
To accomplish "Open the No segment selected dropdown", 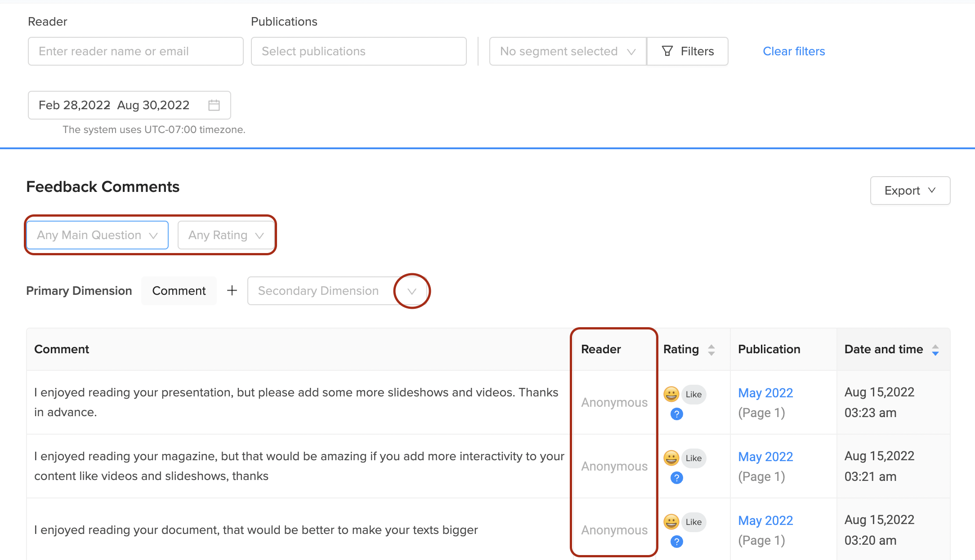I will [x=568, y=51].
